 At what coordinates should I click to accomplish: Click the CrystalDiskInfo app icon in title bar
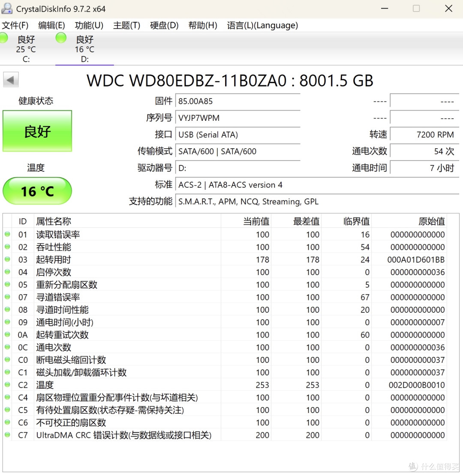tap(7, 9)
